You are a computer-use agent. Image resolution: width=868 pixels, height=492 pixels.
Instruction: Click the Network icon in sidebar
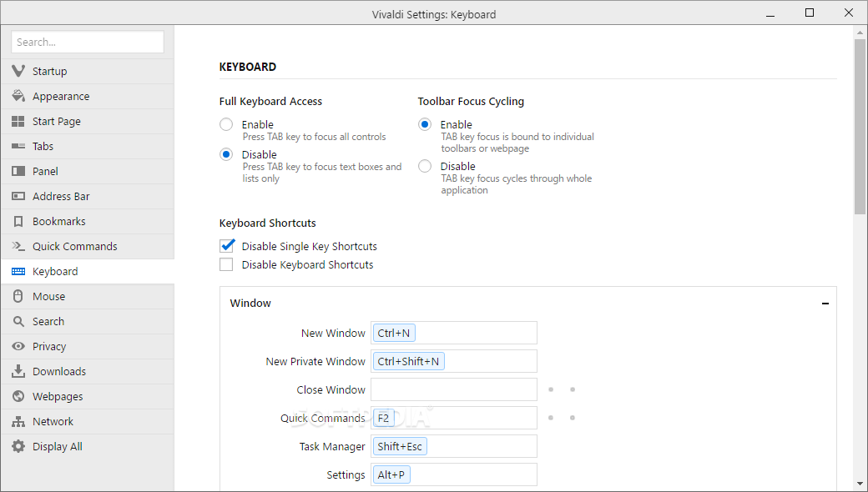point(18,421)
